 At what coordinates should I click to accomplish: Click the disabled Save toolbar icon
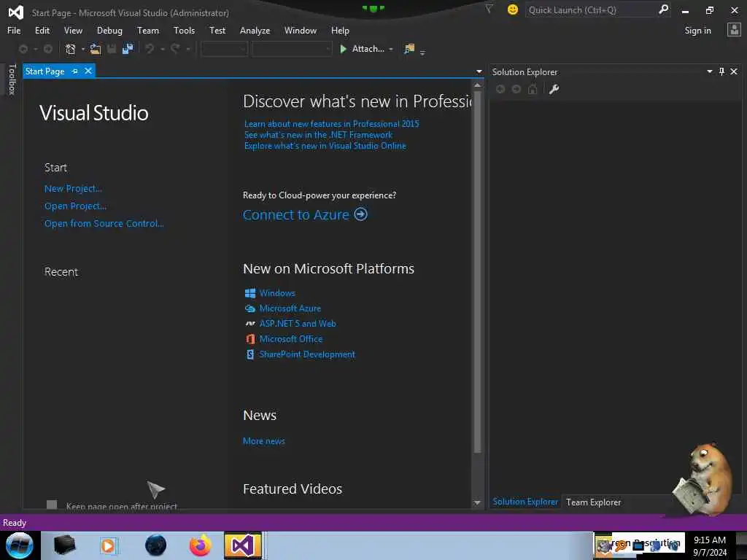pyautogui.click(x=112, y=49)
